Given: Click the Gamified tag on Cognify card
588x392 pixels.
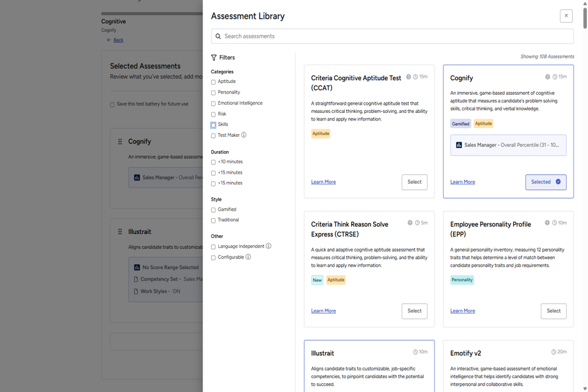Looking at the screenshot, I should pyautogui.click(x=461, y=124).
